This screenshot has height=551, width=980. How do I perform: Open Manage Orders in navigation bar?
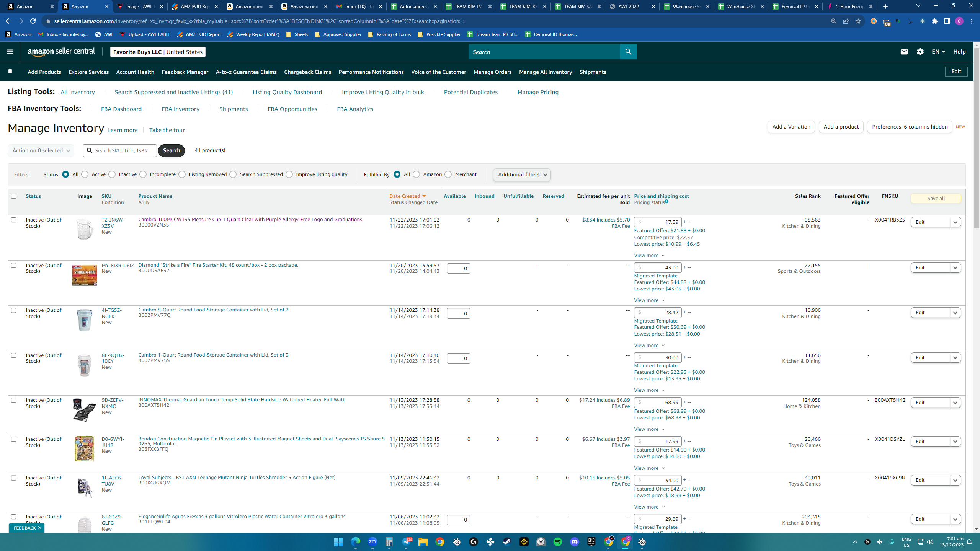[492, 72]
